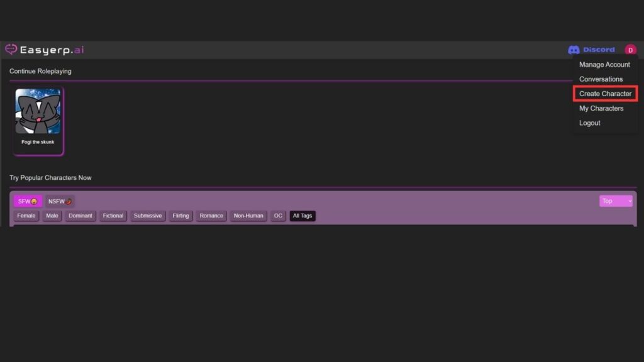The image size is (644, 362).
Task: Filter by the Dominant tag
Action: (x=80, y=216)
